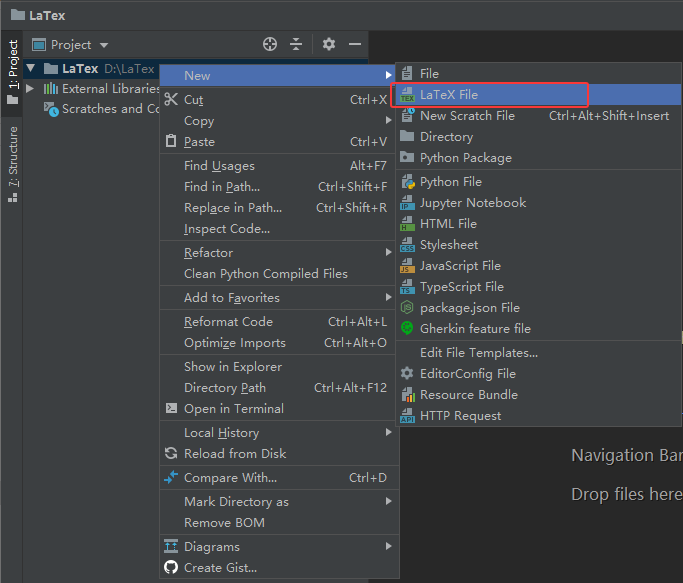683x583 pixels.
Task: Click the JavaScript File JS icon
Action: coord(407,265)
